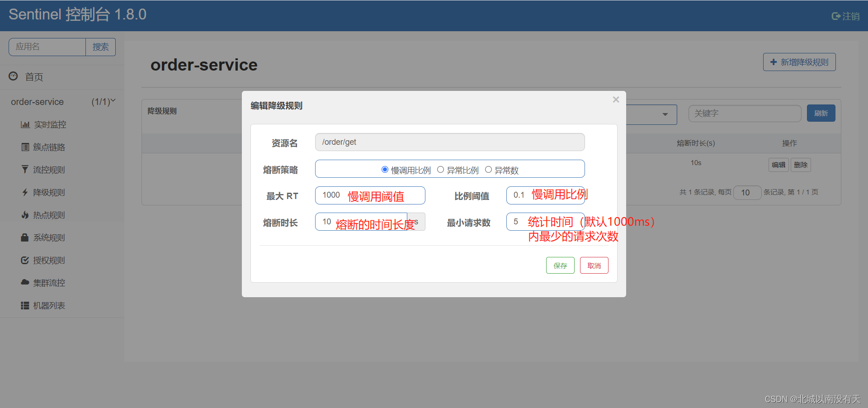Click the check-square icon for 授权规则

coord(25,260)
